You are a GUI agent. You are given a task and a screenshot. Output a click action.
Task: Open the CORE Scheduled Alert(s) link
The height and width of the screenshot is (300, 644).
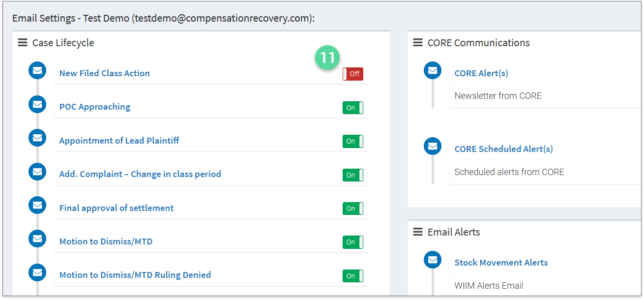point(503,149)
